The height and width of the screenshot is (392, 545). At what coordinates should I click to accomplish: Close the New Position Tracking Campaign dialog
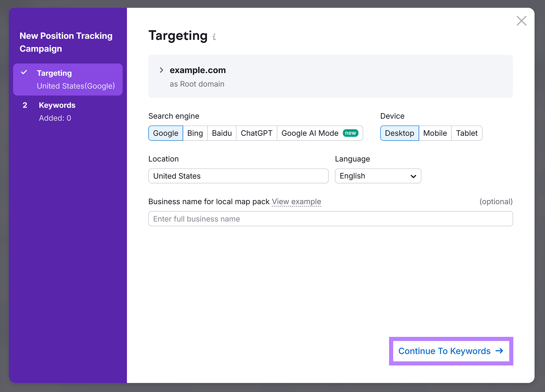[x=521, y=21]
